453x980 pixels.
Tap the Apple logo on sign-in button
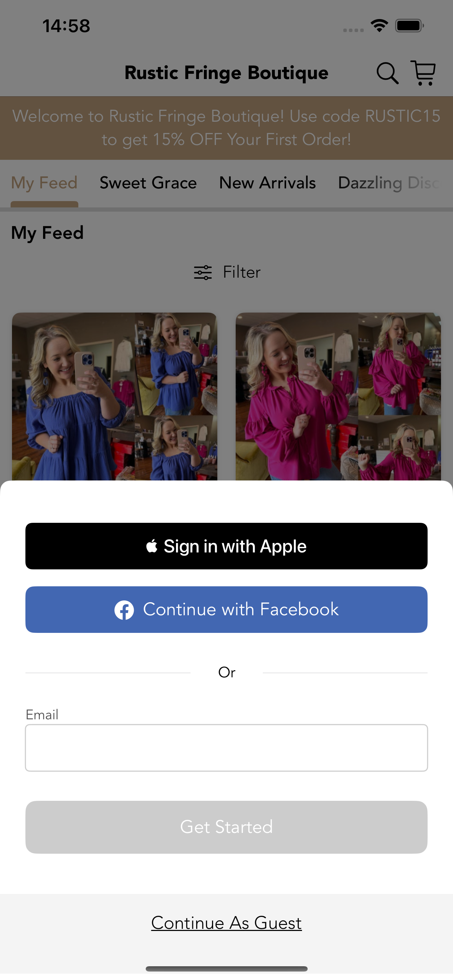click(152, 546)
